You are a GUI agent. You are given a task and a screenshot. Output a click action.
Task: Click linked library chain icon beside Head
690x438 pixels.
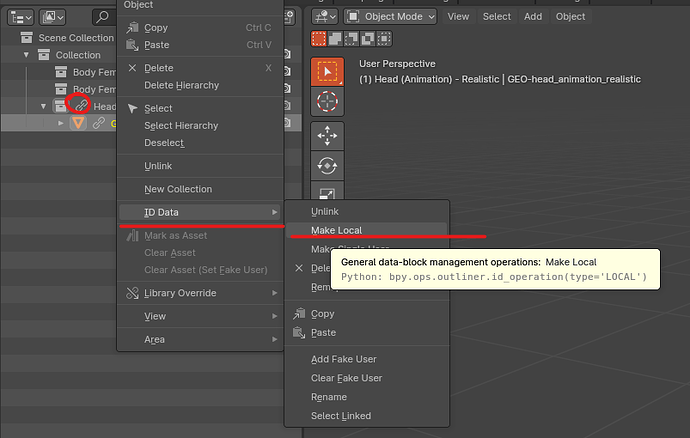[x=81, y=106]
